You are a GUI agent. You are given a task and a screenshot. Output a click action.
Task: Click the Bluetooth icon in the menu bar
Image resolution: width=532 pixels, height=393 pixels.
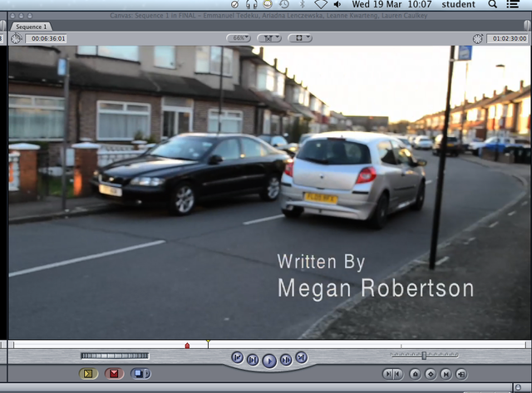tap(302, 4)
